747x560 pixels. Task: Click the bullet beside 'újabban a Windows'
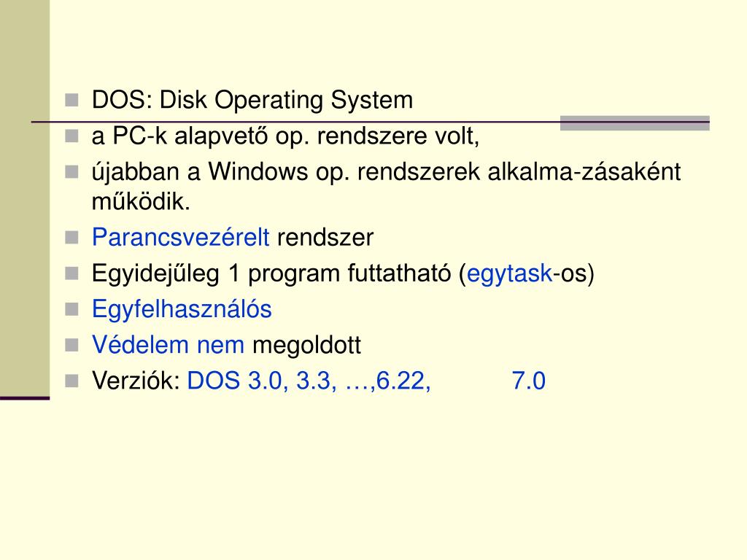point(71,172)
